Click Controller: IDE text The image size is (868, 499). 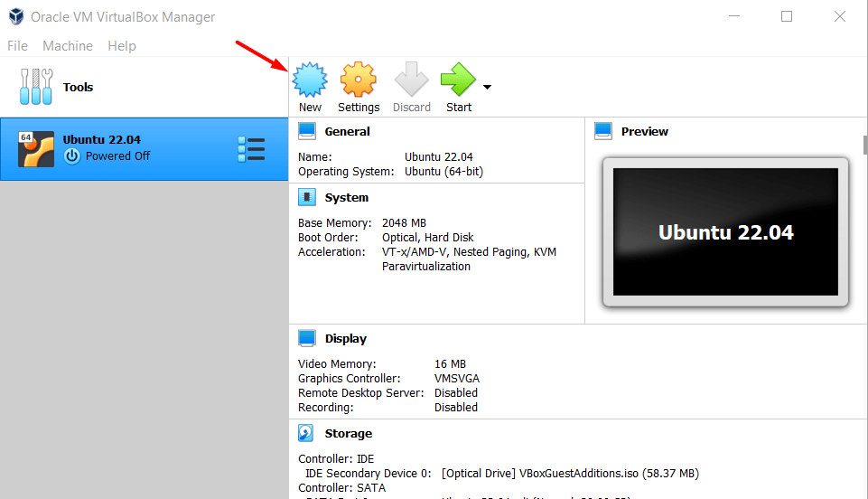coord(336,459)
